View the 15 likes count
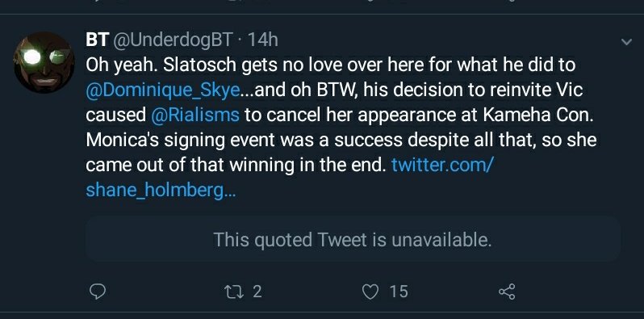The width and height of the screenshot is (644, 319). click(x=399, y=292)
